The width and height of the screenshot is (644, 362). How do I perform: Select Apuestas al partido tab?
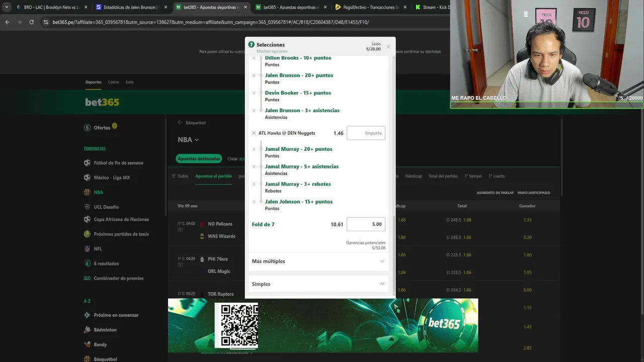point(213,176)
